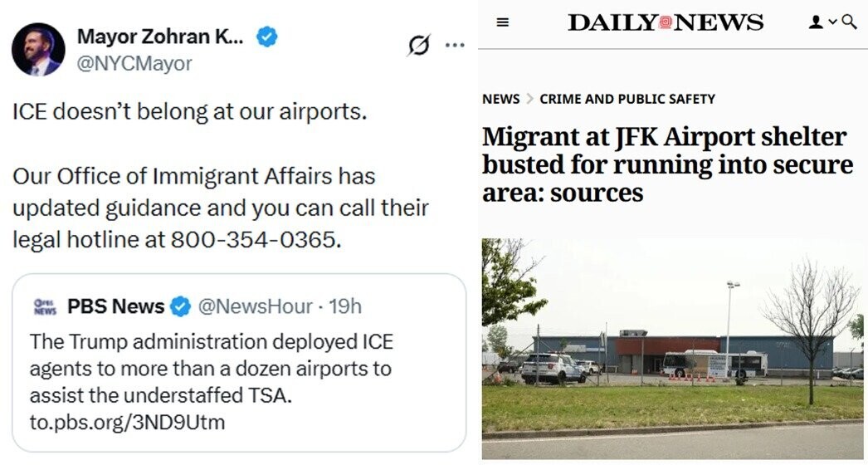Go to the Daily News logo homepage

pos(665,23)
